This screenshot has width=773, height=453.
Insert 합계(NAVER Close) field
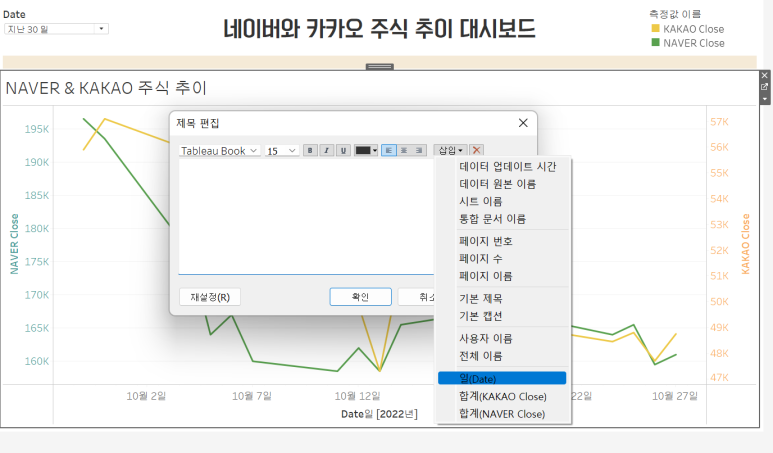point(502,413)
